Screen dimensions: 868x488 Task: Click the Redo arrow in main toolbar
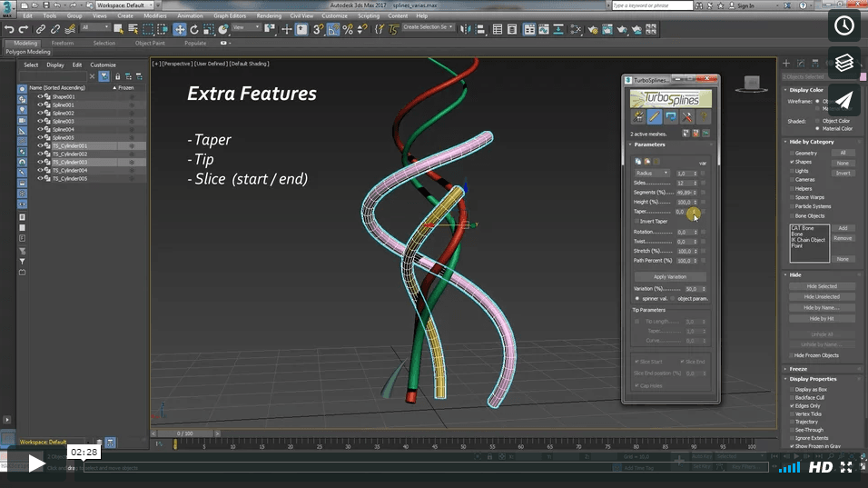tap(24, 29)
